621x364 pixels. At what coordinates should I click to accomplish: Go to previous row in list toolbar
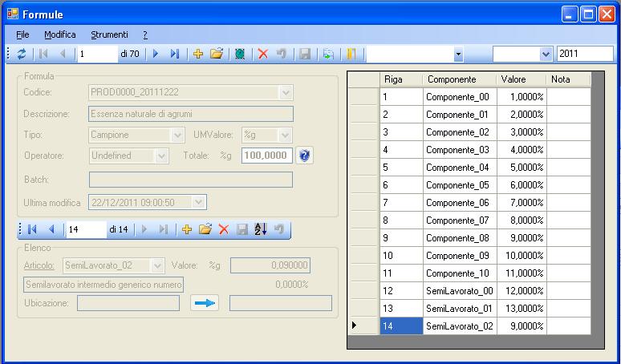(x=51, y=229)
